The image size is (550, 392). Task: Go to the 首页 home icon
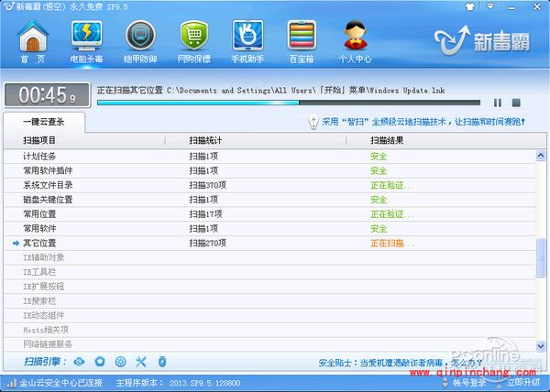(33, 42)
